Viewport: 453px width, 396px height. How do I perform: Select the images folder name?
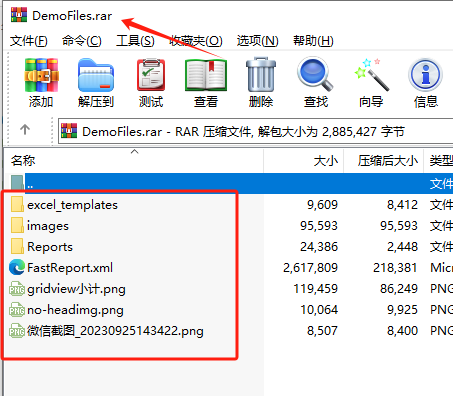48,226
